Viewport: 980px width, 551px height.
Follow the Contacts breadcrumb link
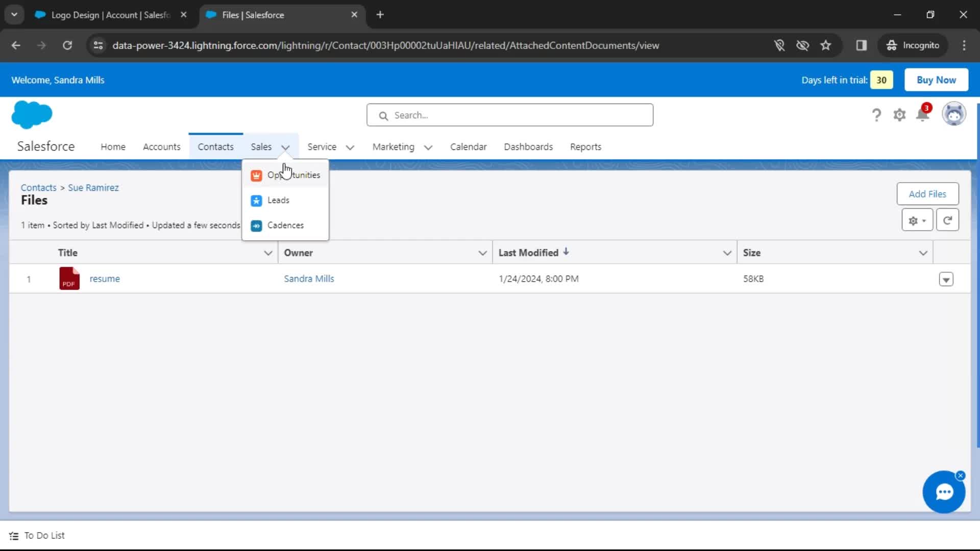tap(39, 188)
